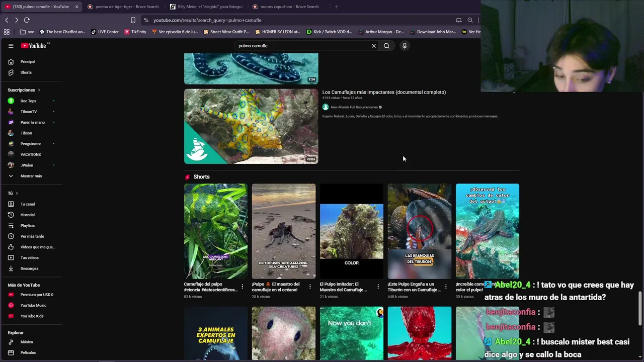The height and width of the screenshot is (362, 644).
Task: Go back with the browser back arrow
Action: pyautogui.click(x=7, y=20)
